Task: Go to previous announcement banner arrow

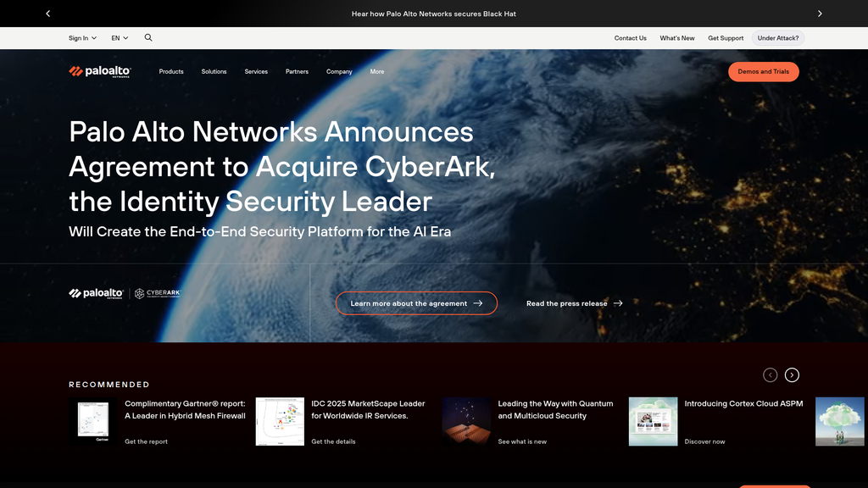Action: coord(48,14)
